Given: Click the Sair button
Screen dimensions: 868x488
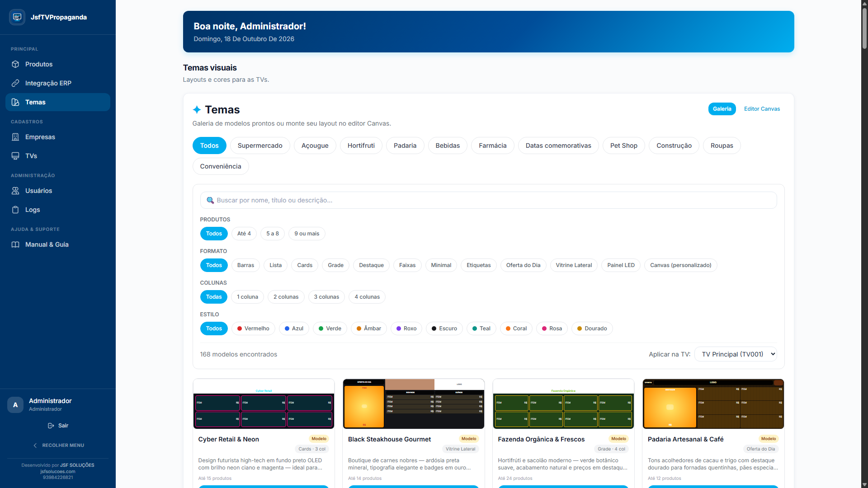Looking at the screenshot, I should (58, 426).
